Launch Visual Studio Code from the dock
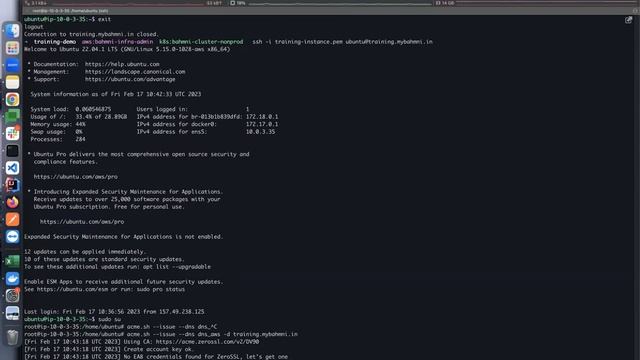The image size is (640, 360). tap(12, 168)
